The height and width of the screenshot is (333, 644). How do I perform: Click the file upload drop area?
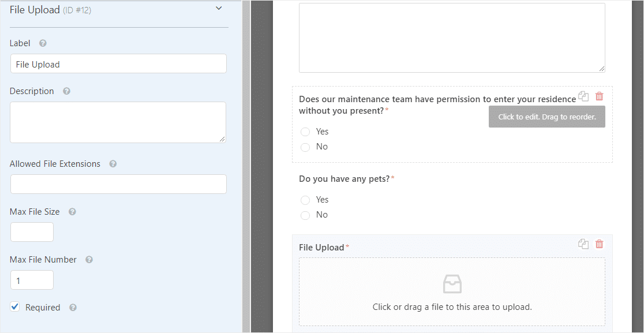(452, 292)
